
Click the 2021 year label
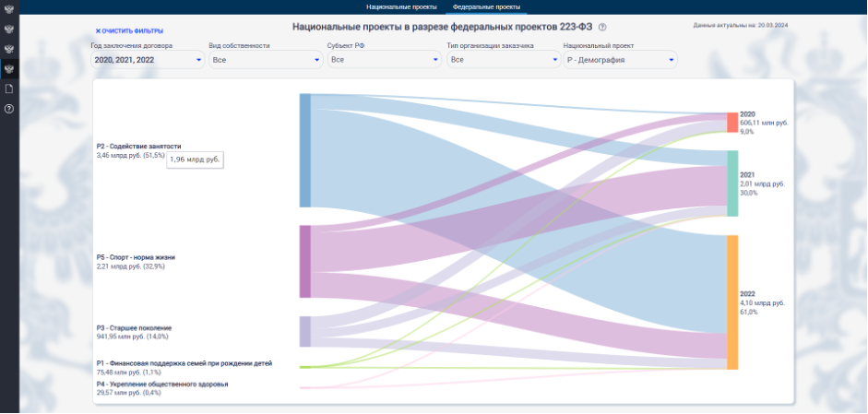pos(747,174)
